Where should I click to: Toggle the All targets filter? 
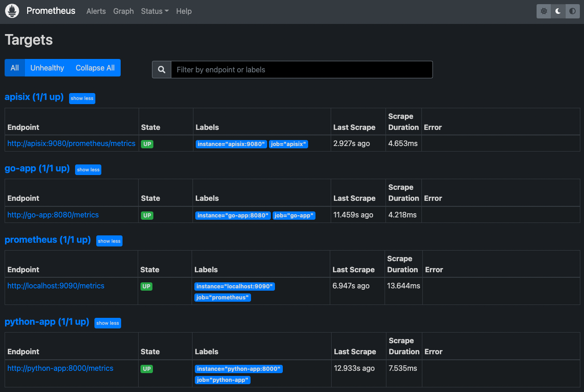point(14,68)
